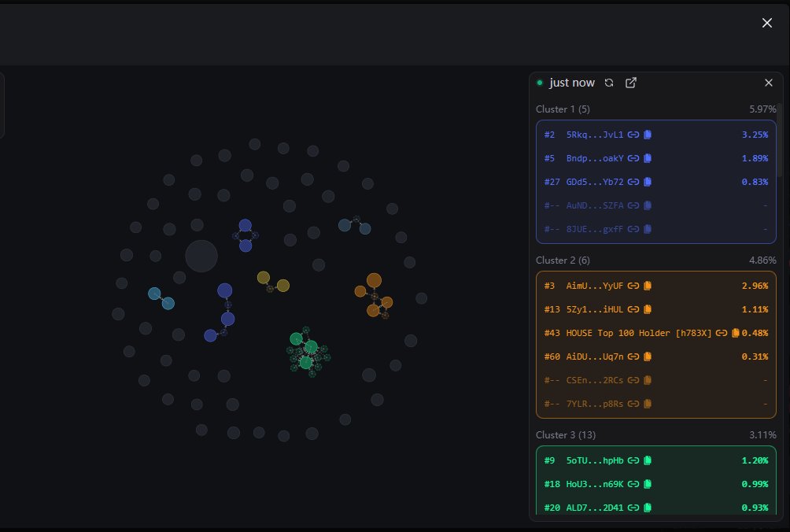Click the large gray bubble in the map
This screenshot has height=532, width=790.
[x=201, y=256]
